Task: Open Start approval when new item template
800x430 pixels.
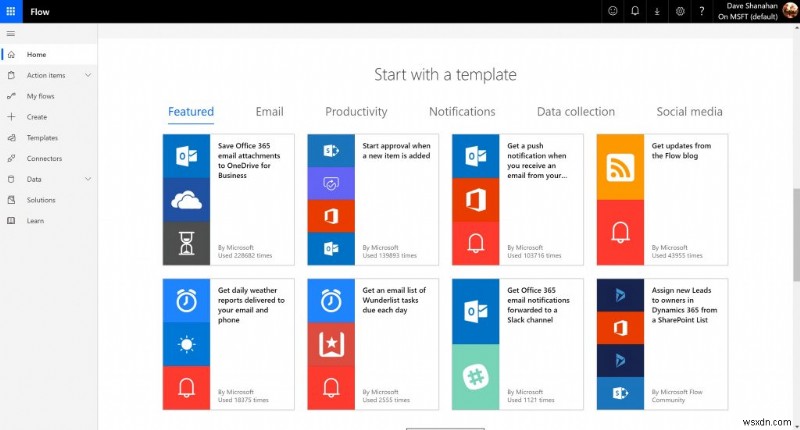Action: [x=373, y=199]
